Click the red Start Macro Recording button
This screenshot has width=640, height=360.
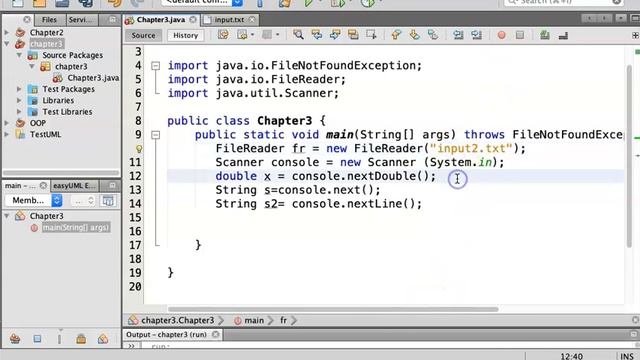(502, 36)
